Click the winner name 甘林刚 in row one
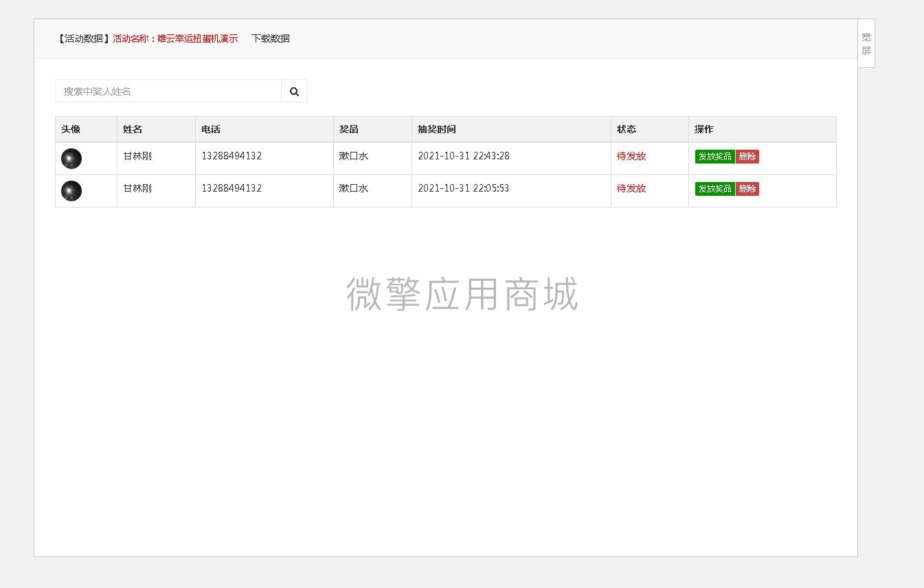This screenshot has width=924, height=588. (137, 156)
